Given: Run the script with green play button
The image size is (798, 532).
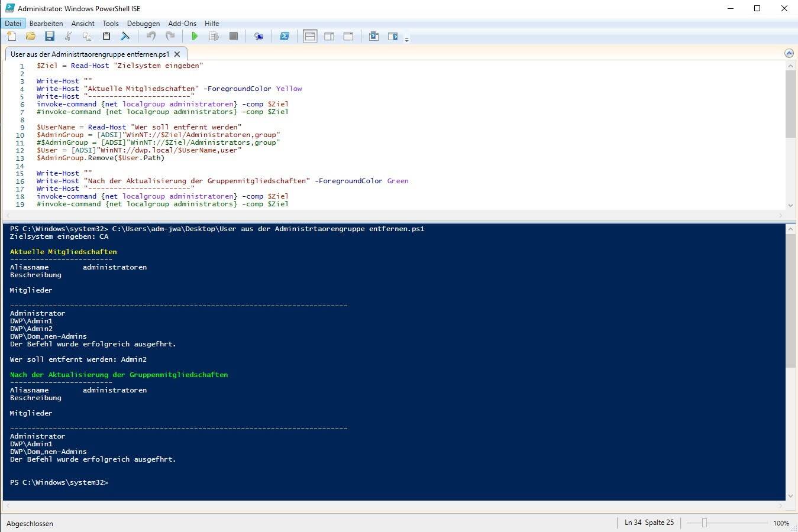Looking at the screenshot, I should [195, 37].
